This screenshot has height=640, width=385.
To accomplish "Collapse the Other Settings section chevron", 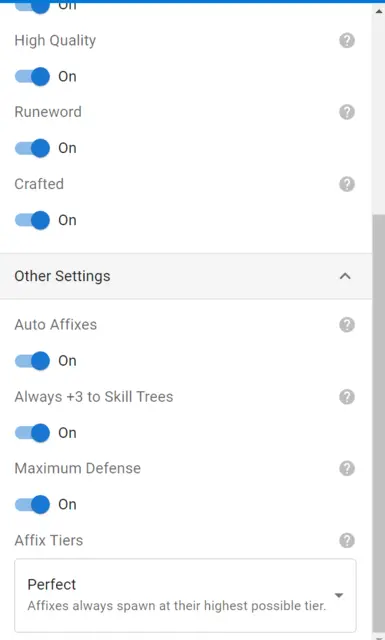I will pyautogui.click(x=345, y=276).
